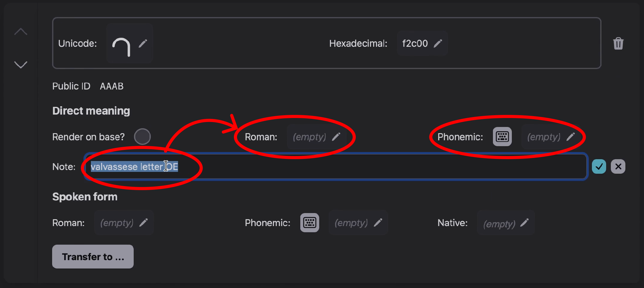Open the Phonemic keyboard under Spoken form
The width and height of the screenshot is (644, 288).
[309, 222]
